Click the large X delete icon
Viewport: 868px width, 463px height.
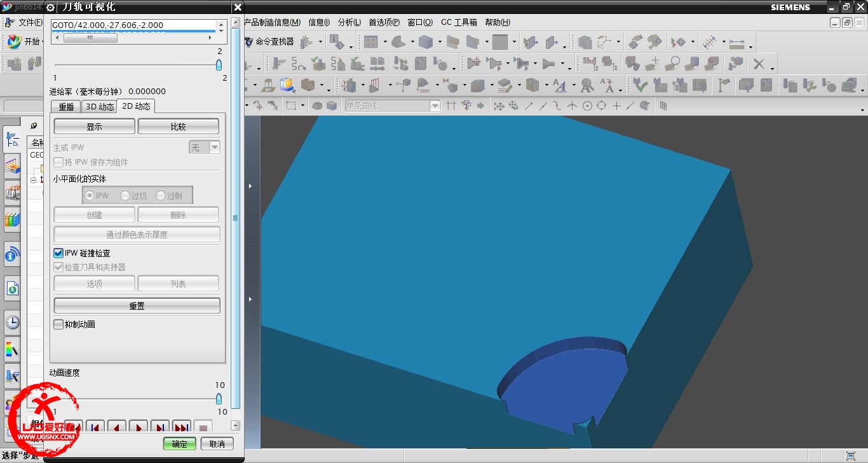click(x=759, y=64)
